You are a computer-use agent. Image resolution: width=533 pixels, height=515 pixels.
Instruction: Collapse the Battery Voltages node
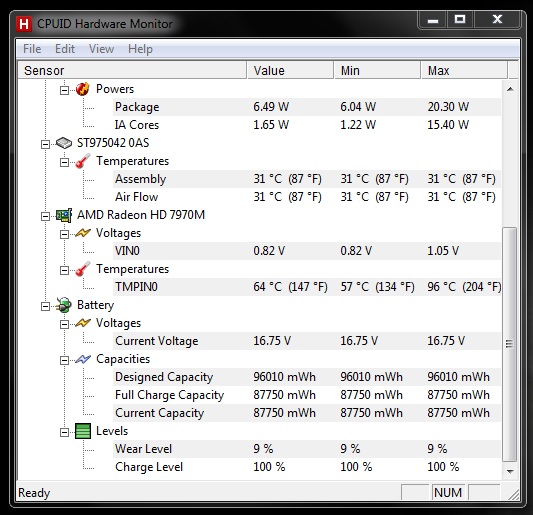[64, 325]
